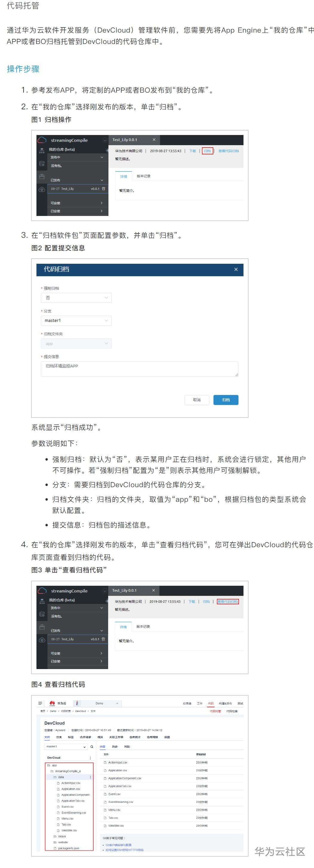Click the search magnifier next to master1 branch
Screen dimensions: 314x868
[92, 747]
